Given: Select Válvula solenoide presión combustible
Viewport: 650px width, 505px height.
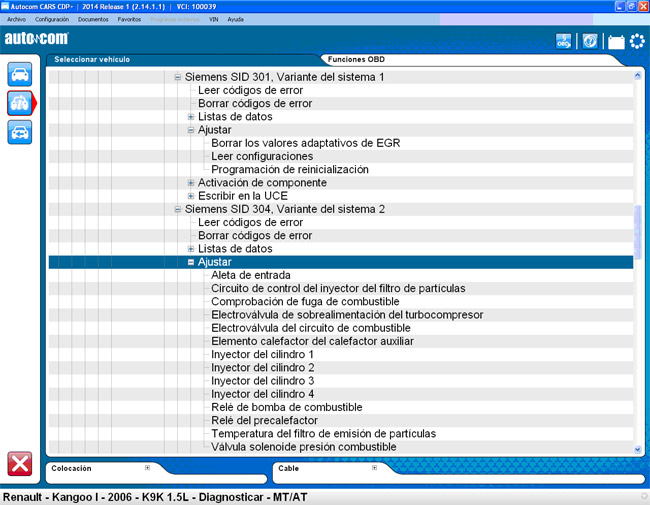Looking at the screenshot, I should click(304, 447).
